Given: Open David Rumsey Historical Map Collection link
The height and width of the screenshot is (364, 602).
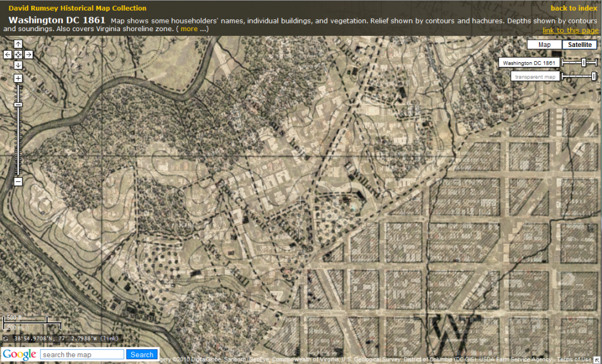Looking at the screenshot, I should coord(77,8).
